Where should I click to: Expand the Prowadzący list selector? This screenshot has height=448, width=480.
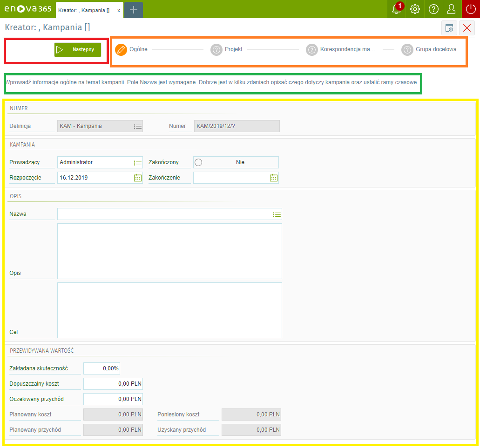pyautogui.click(x=137, y=163)
